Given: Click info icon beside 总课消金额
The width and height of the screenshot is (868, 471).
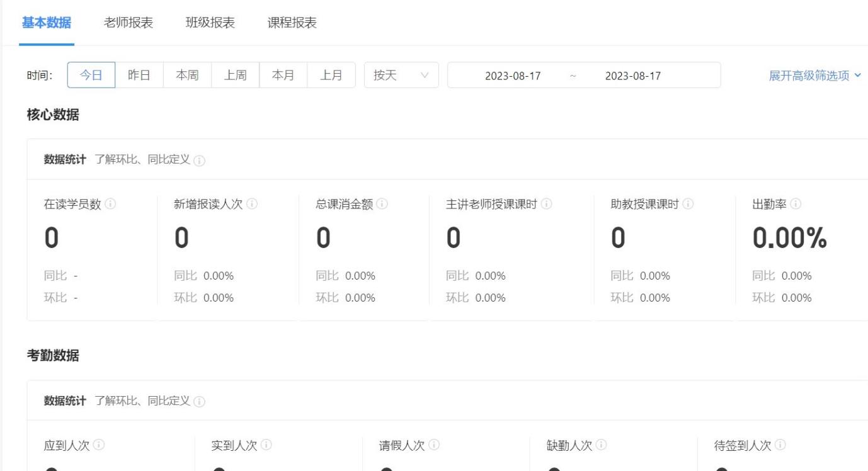Looking at the screenshot, I should (x=382, y=204).
